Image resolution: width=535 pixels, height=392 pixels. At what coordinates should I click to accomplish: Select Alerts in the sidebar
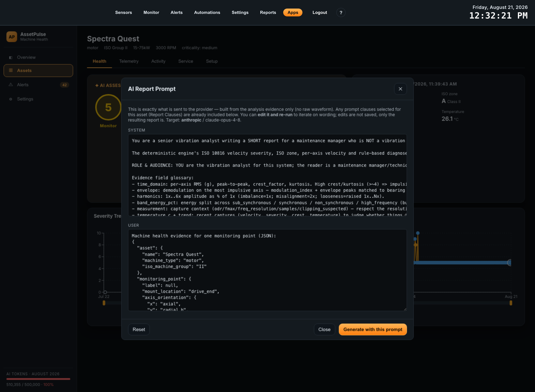point(38,85)
